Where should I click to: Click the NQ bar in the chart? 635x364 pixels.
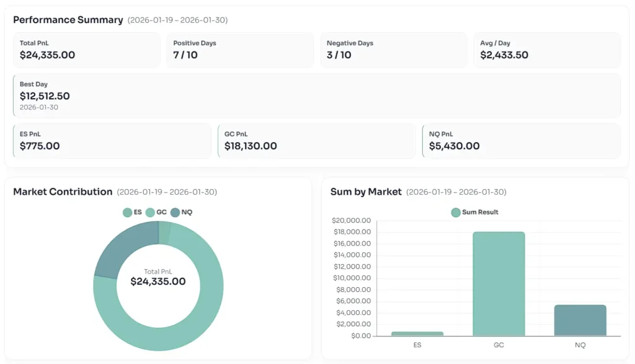(580, 320)
